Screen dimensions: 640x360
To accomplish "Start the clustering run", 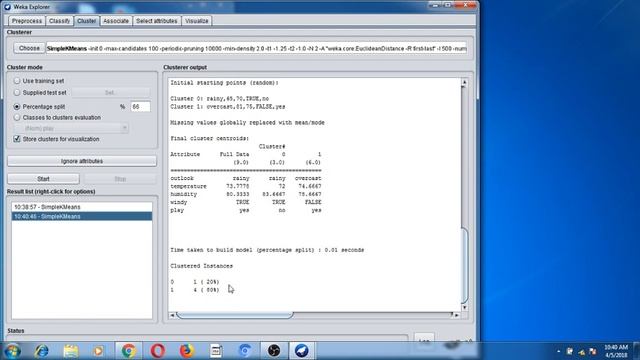I will (43, 179).
